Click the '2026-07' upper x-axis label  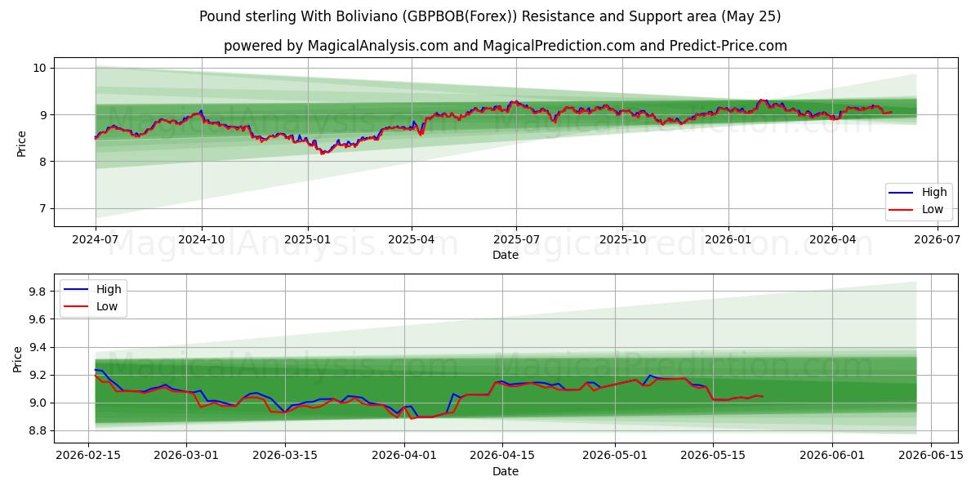tap(938, 241)
